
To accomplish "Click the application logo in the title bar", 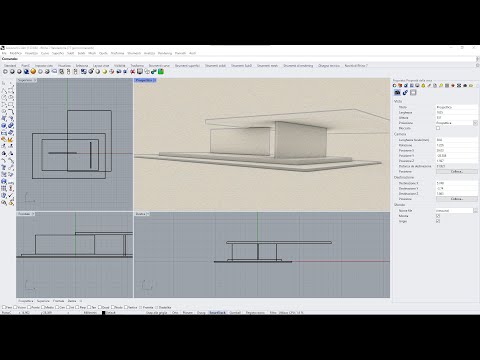I will point(3,48).
